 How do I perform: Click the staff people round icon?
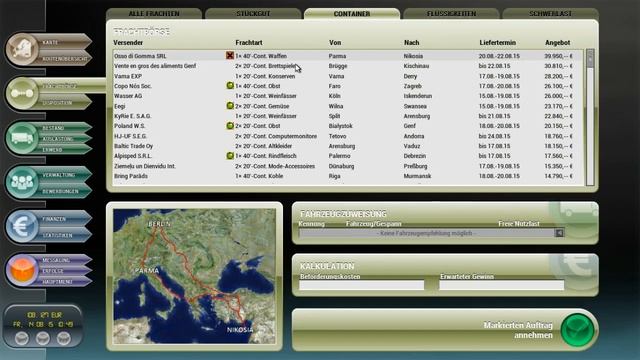tap(22, 182)
